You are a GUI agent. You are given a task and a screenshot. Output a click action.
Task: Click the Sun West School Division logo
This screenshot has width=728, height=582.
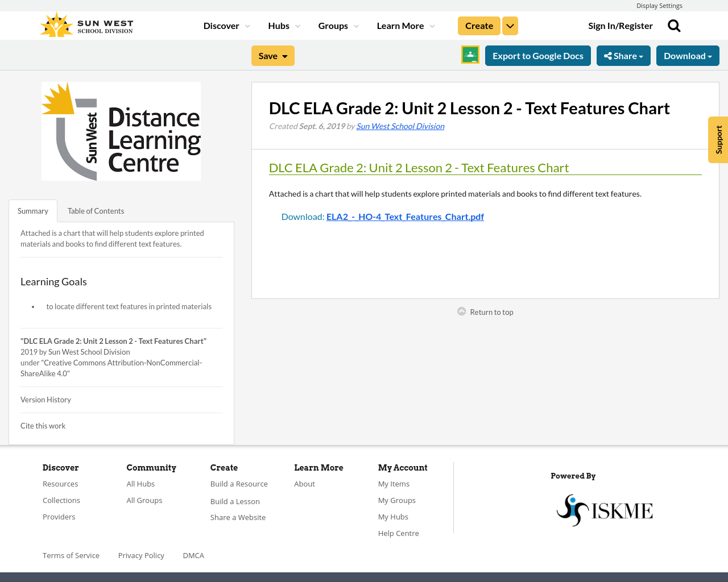pyautogui.click(x=86, y=23)
